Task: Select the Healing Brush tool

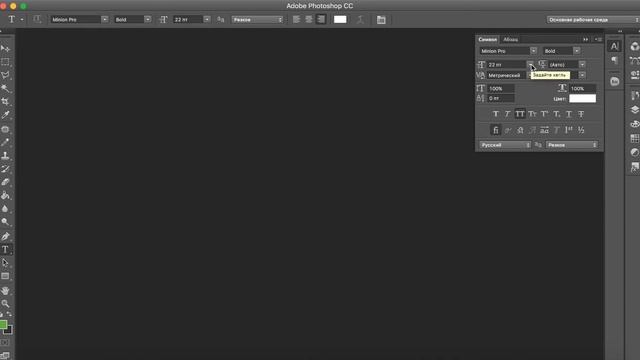Action: [x=5, y=129]
